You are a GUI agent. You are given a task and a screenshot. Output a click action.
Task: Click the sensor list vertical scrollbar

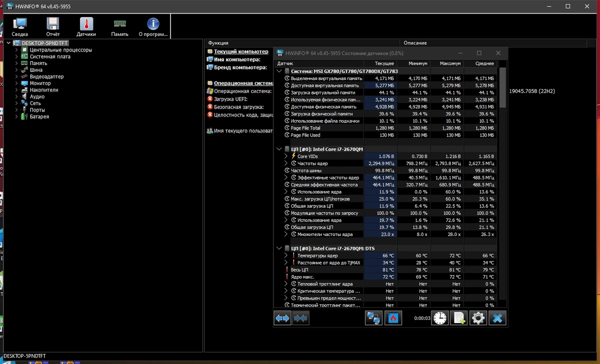(502, 187)
